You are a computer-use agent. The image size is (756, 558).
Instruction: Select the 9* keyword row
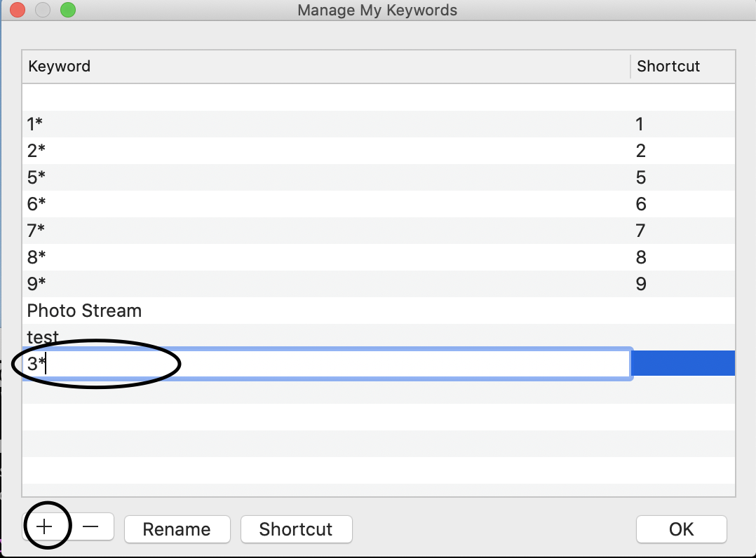(379, 284)
